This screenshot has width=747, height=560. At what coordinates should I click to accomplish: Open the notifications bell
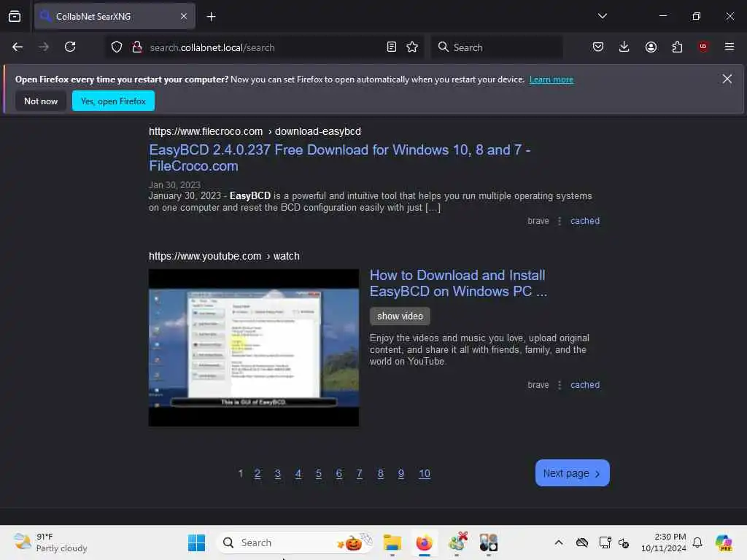point(697,542)
